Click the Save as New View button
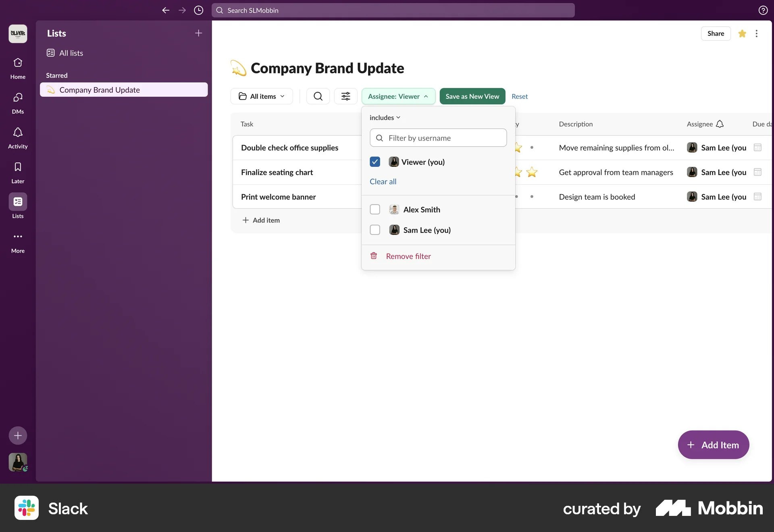 click(x=472, y=96)
